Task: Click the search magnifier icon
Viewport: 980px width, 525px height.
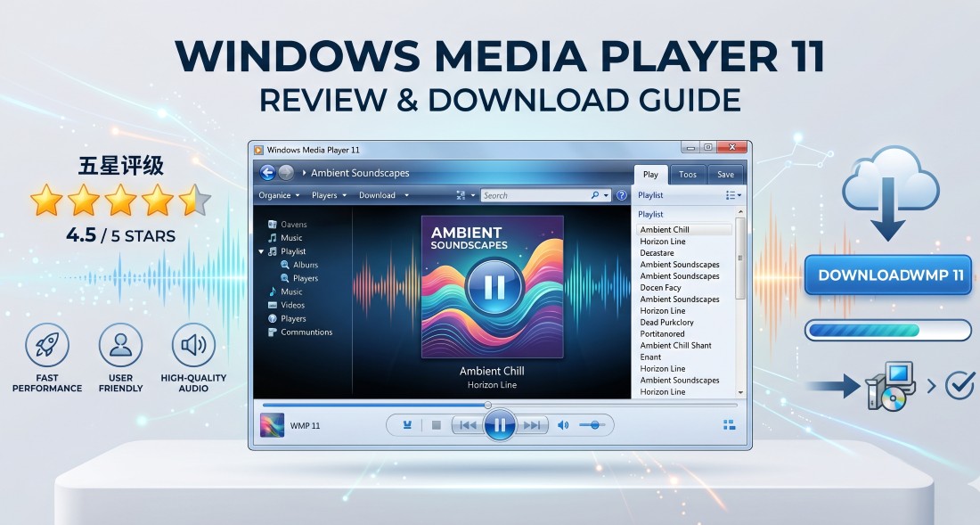Action: [x=595, y=195]
